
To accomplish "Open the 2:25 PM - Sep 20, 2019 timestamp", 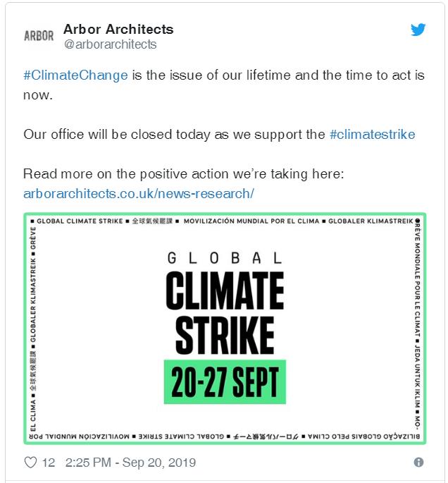I will coord(130,463).
